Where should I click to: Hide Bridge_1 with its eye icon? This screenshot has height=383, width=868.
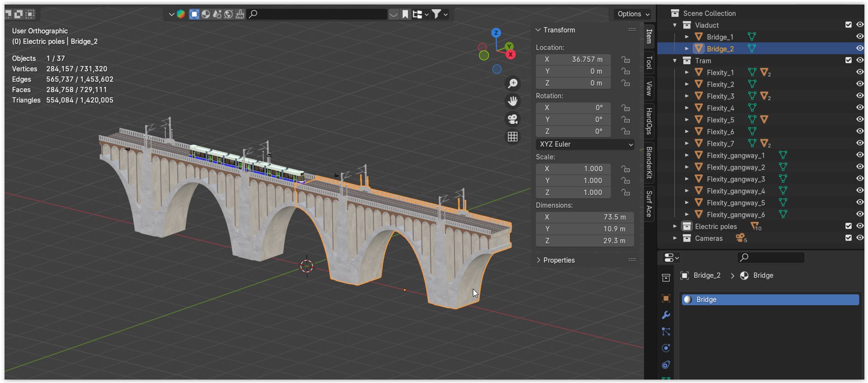pos(859,37)
